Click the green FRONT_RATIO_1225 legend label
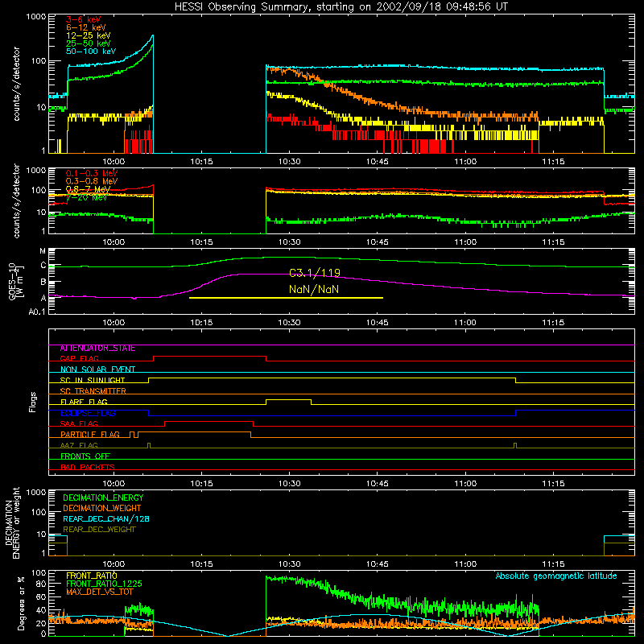Image resolution: width=644 pixels, height=644 pixels. (x=104, y=584)
